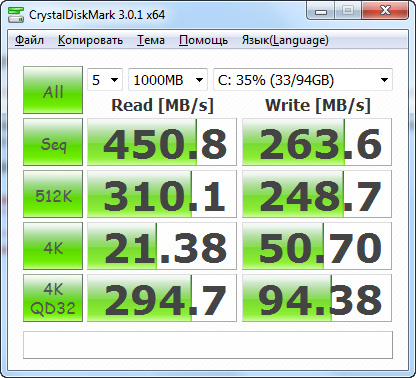
Task: Click the CrystalDiskMark app icon in title bar
Action: (x=16, y=14)
